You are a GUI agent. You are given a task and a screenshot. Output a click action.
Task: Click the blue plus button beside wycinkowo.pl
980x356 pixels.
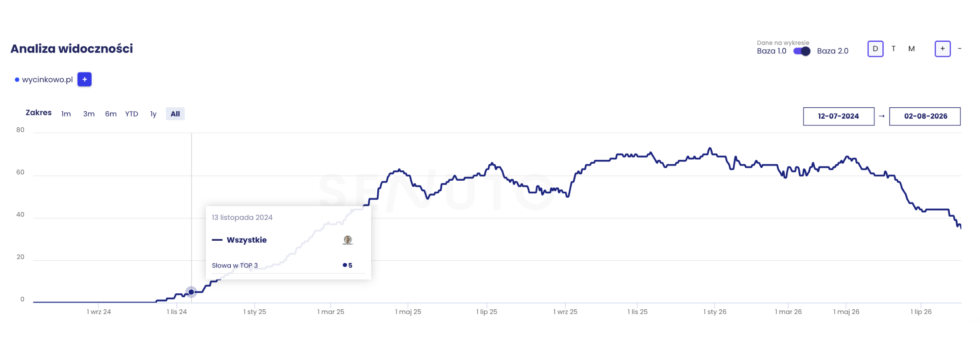pos(85,79)
